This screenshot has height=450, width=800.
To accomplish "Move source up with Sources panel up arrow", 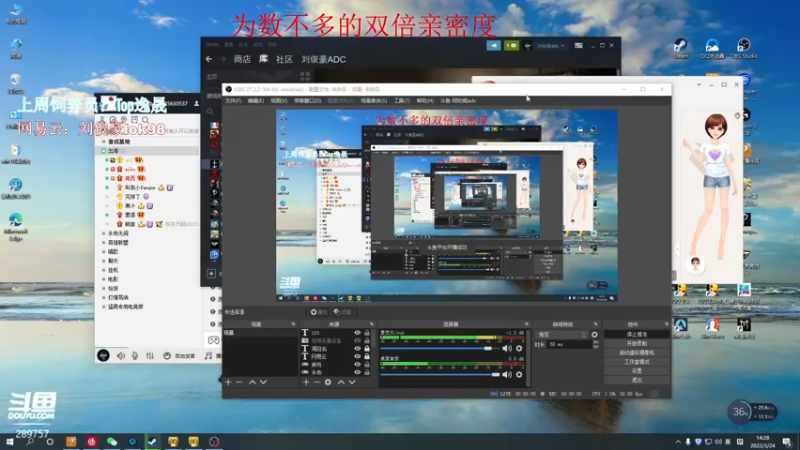I will [x=341, y=382].
